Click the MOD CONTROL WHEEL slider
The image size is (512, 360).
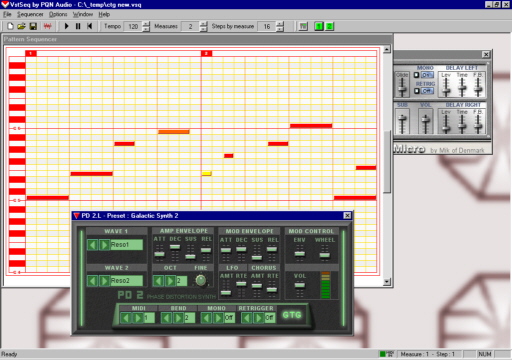click(x=325, y=255)
